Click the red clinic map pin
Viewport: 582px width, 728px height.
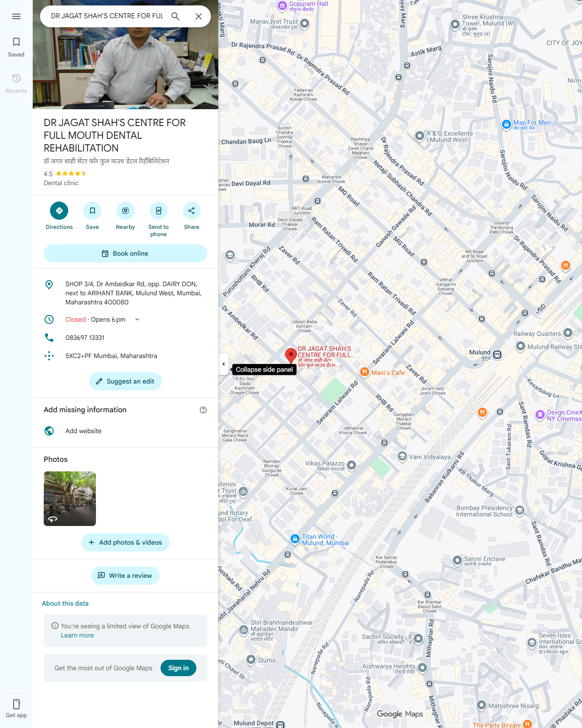coord(291,356)
